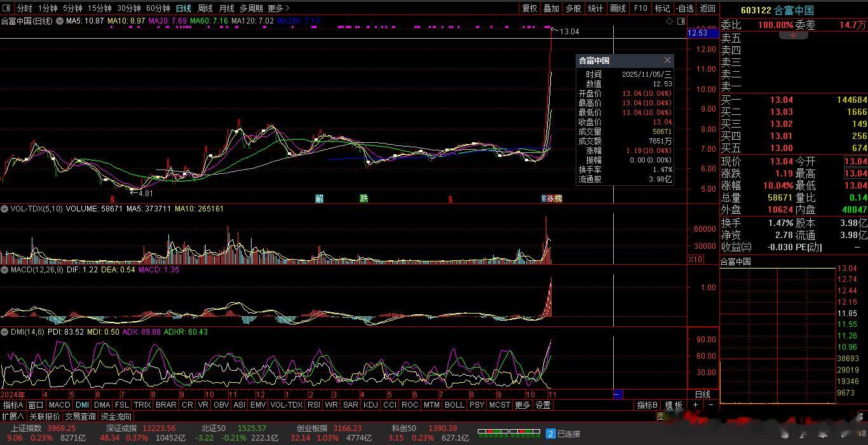The height and width of the screenshot is (445, 868).
Task: Open the 交易查询 tab
Action: click(80, 416)
